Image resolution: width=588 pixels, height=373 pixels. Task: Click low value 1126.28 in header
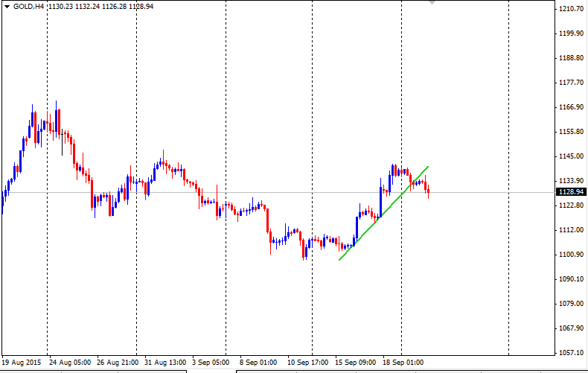[x=114, y=7]
